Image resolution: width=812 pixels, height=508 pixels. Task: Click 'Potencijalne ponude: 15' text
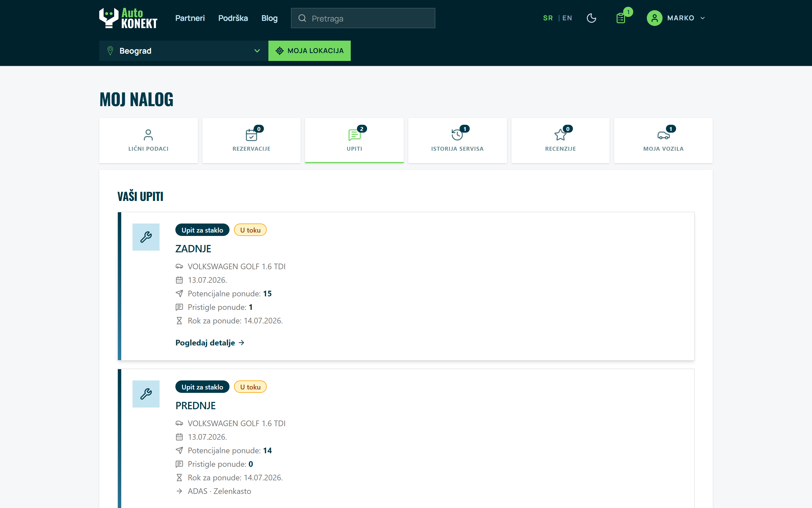pyautogui.click(x=230, y=294)
